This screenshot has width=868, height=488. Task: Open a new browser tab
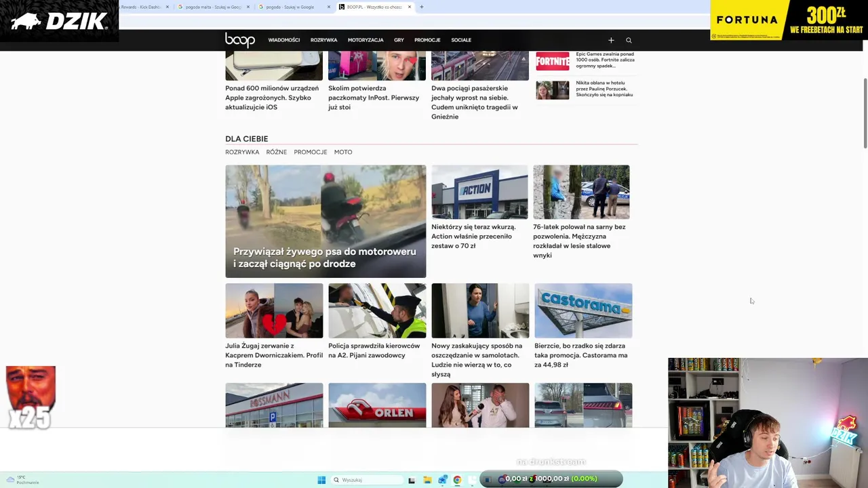(421, 7)
